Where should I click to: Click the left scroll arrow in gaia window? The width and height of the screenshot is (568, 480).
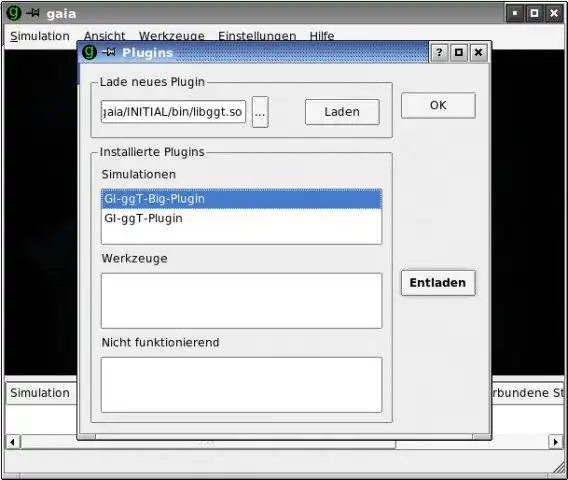pos(13,442)
